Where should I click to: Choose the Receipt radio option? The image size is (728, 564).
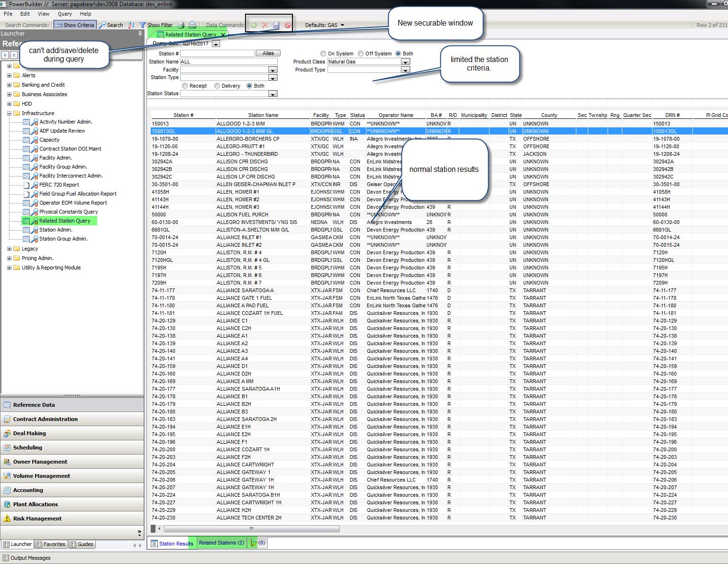click(x=185, y=86)
